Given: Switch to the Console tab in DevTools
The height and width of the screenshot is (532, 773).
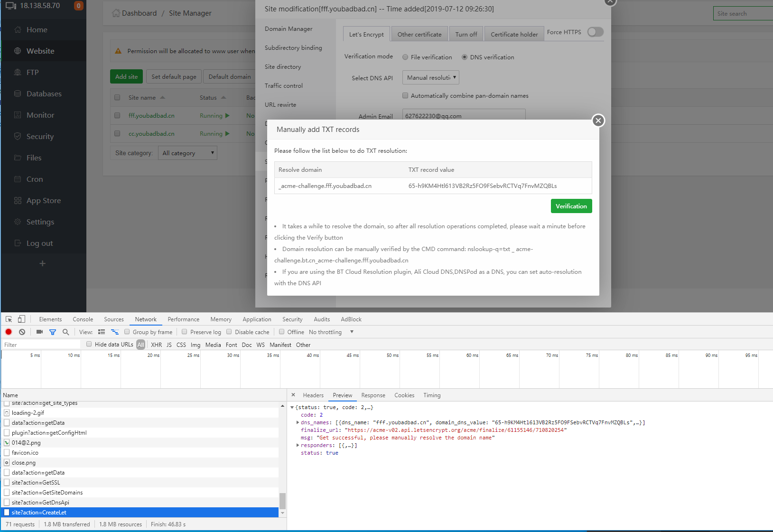Looking at the screenshot, I should pyautogui.click(x=83, y=319).
